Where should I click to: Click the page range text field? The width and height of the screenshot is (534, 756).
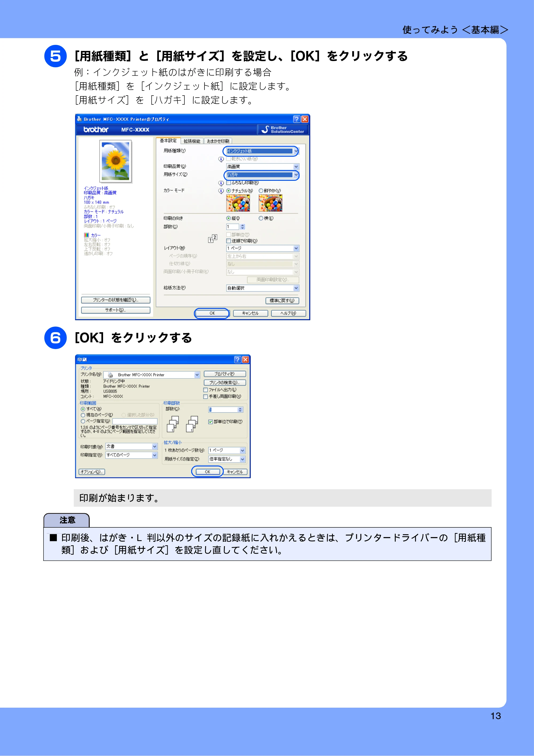point(135,421)
